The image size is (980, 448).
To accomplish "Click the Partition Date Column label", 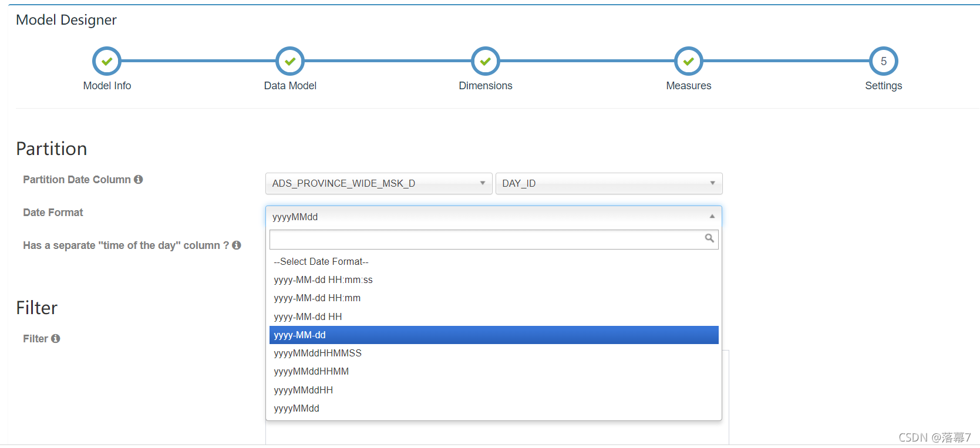I will pos(77,180).
